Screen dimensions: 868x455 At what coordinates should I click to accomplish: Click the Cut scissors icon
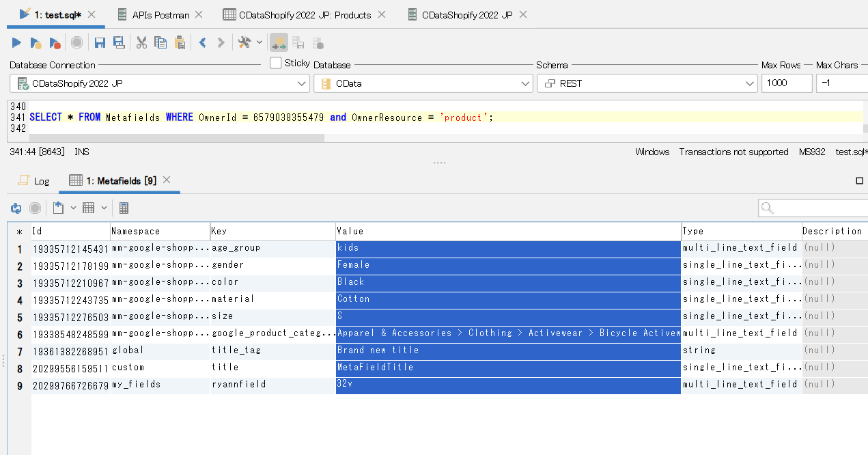coord(141,43)
